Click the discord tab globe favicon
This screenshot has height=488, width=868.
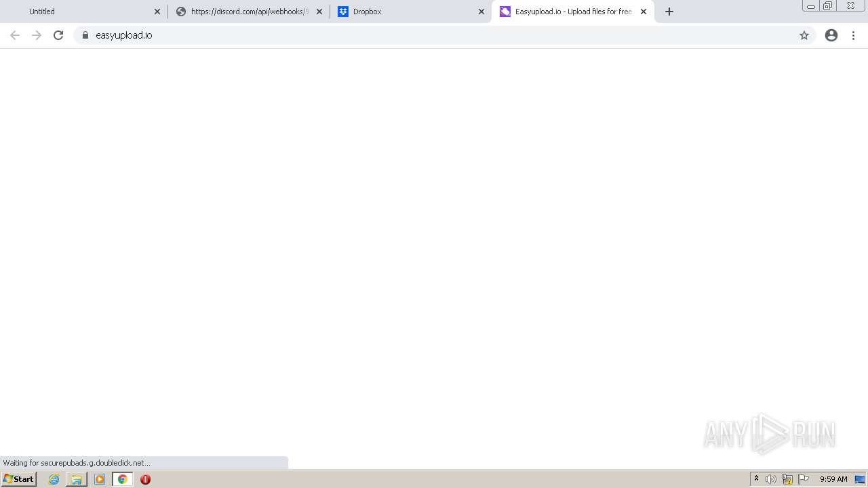[181, 12]
